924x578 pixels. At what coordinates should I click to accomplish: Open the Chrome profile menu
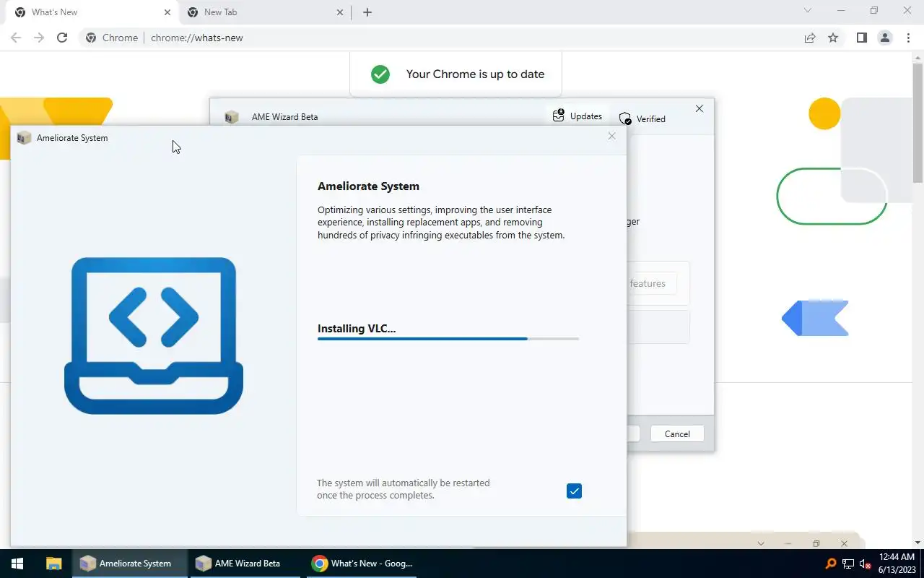pyautogui.click(x=884, y=38)
